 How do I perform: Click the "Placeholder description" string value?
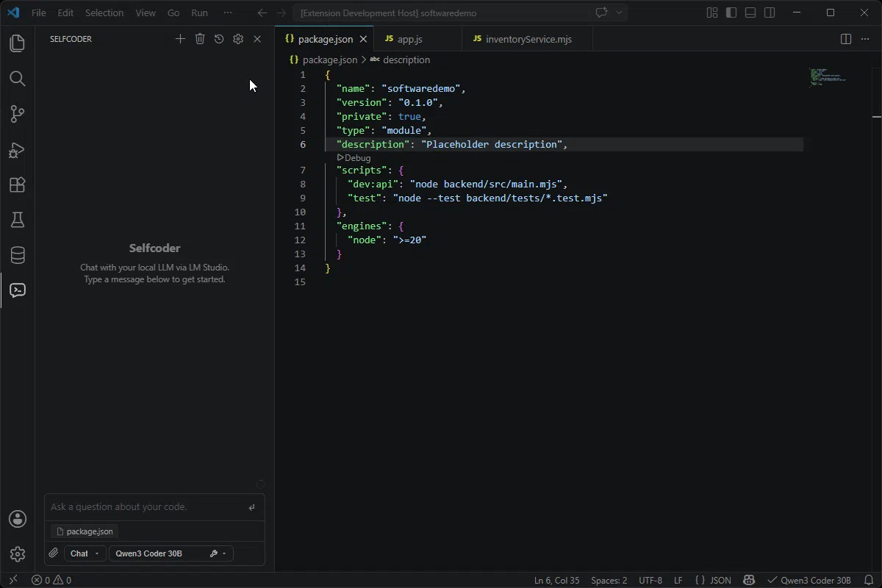pos(491,144)
